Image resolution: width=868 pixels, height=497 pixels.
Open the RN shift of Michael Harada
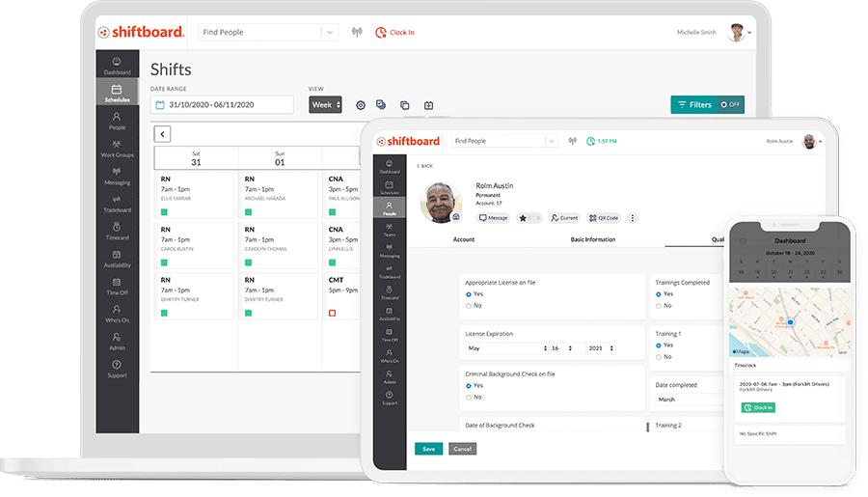pos(278,195)
